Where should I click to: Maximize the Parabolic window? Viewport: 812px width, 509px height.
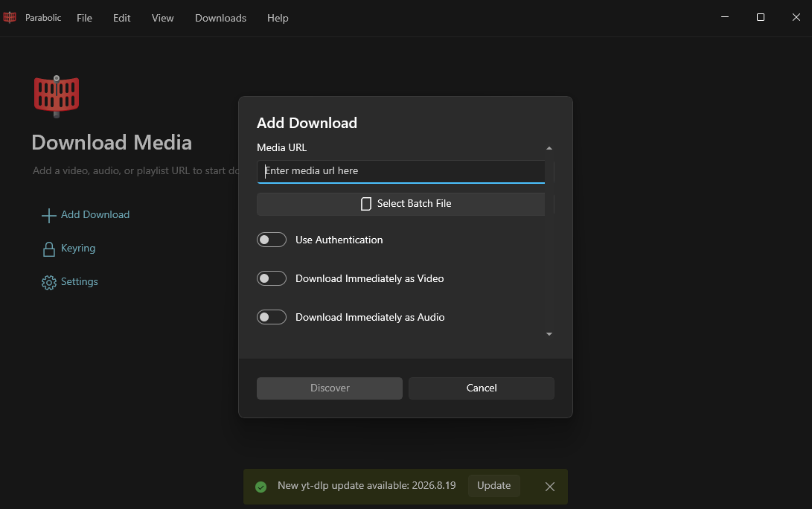click(x=760, y=17)
